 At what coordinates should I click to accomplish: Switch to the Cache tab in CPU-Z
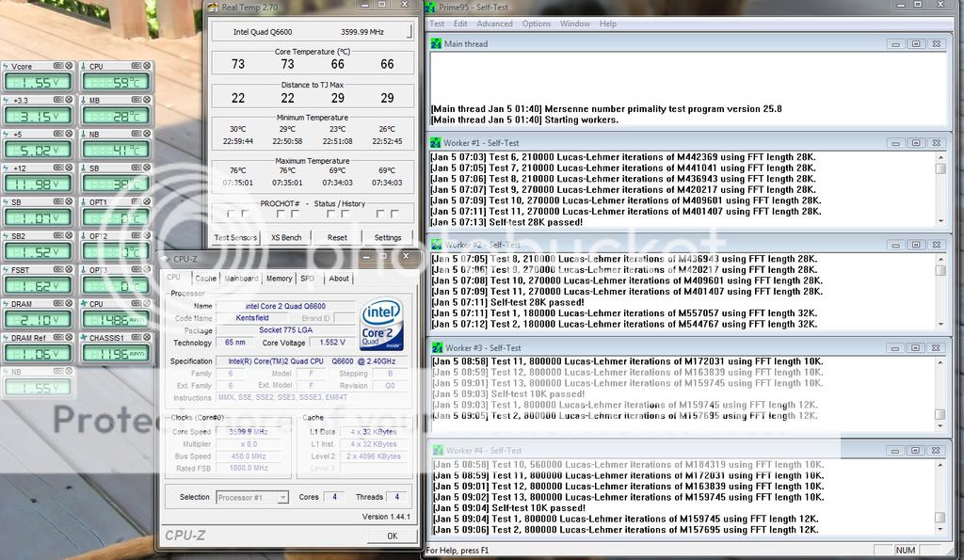(205, 279)
